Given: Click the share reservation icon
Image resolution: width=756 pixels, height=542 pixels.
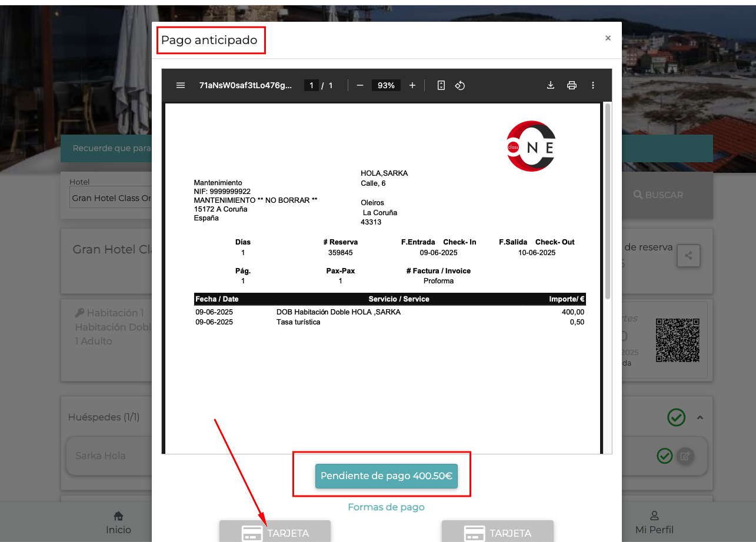Looking at the screenshot, I should (688, 256).
